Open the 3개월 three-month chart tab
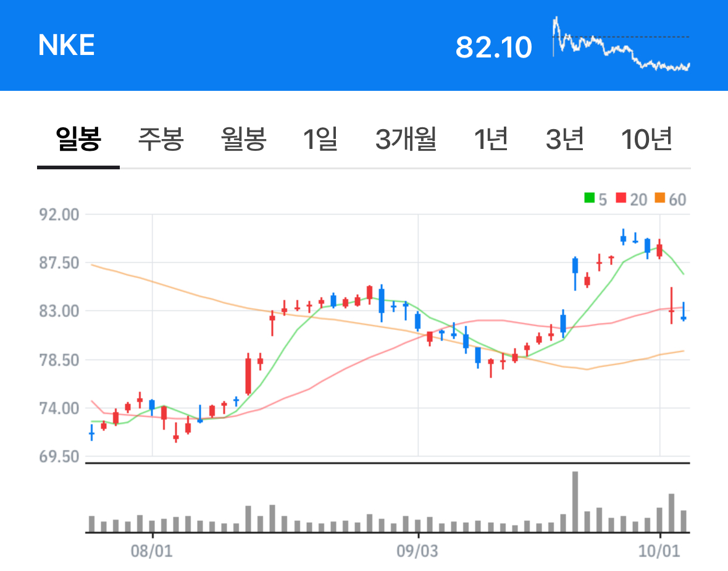Viewport: 728px width, 571px height. 406,138
